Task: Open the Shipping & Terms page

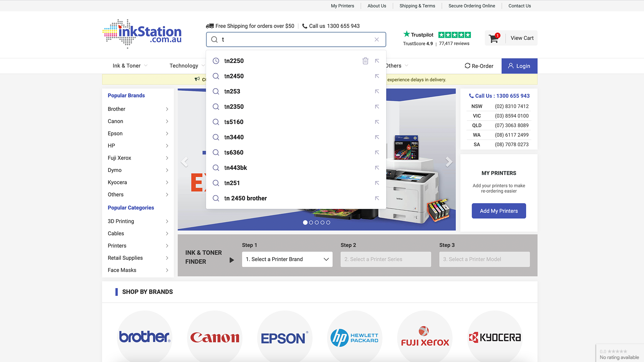Action: pyautogui.click(x=417, y=6)
